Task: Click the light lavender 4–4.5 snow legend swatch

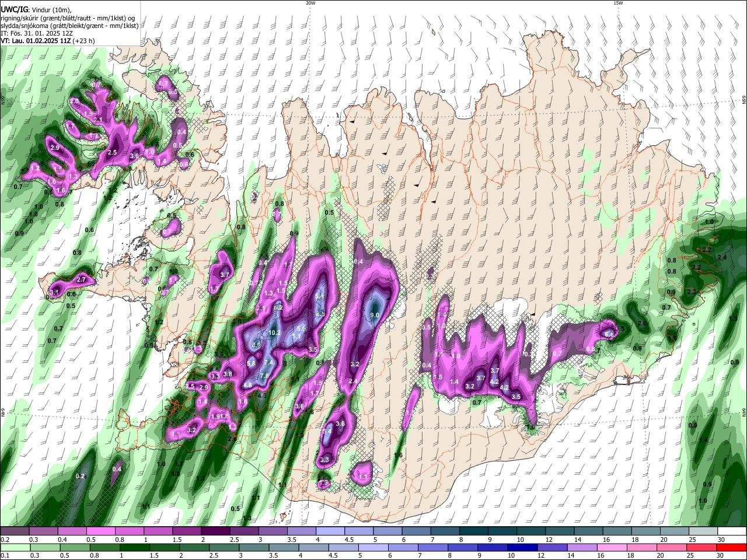Action: point(330,531)
